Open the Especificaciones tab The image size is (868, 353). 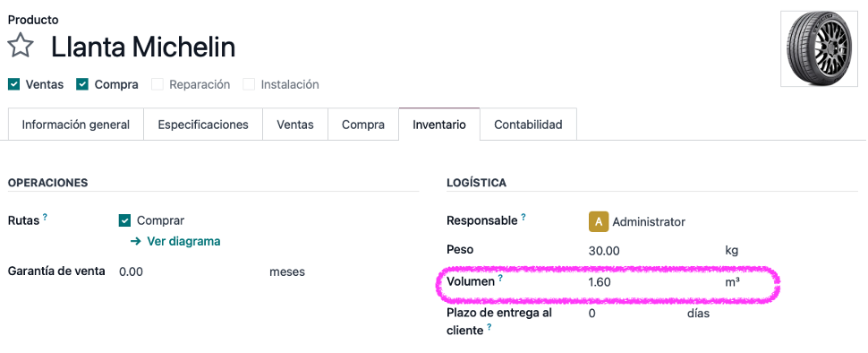(x=203, y=125)
